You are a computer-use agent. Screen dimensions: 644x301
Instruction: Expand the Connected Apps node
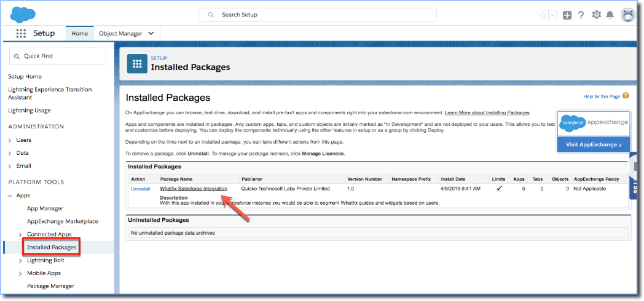click(x=20, y=235)
